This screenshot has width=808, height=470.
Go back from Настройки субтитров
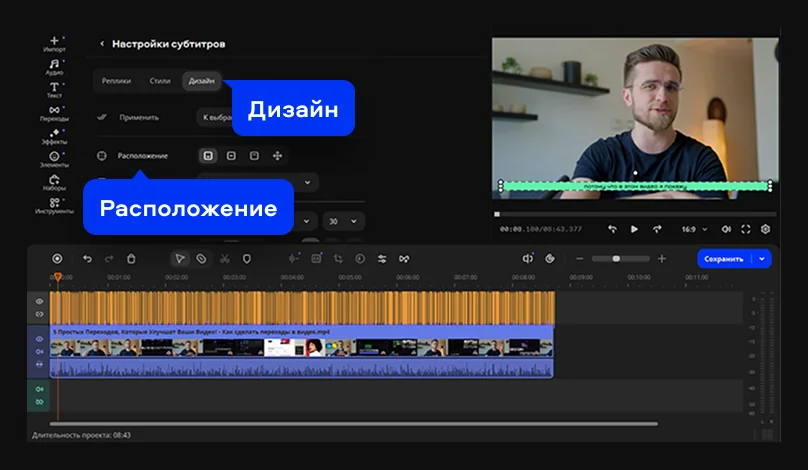click(101, 44)
